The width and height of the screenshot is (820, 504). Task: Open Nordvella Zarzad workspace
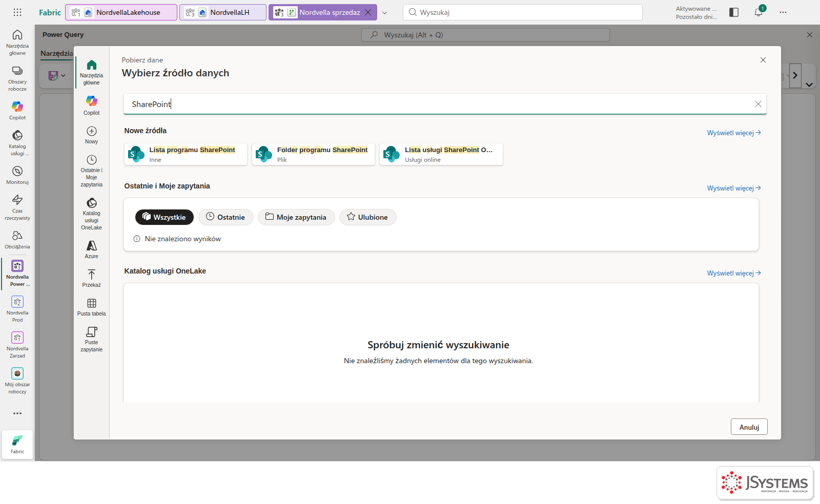[x=17, y=345]
